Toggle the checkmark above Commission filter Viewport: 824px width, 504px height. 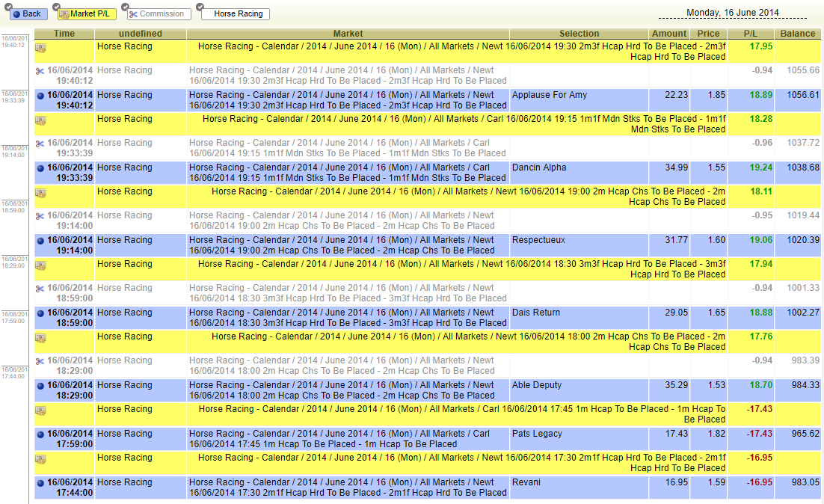coord(125,7)
